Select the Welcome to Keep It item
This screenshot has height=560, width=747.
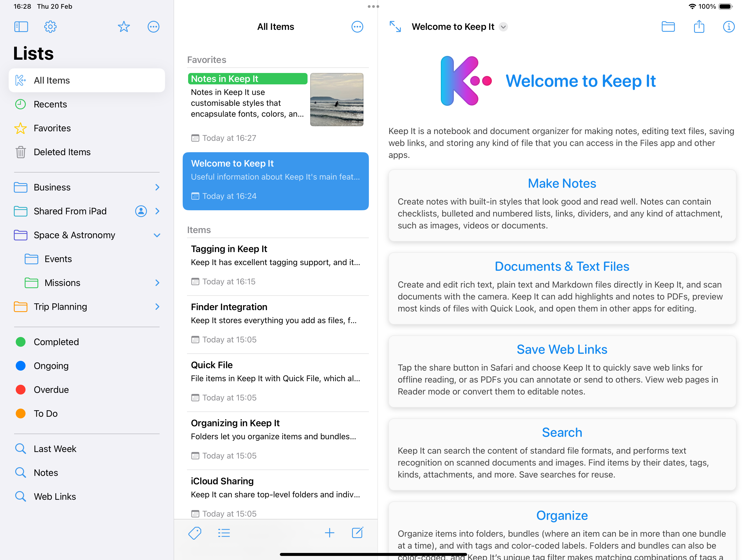point(276,181)
